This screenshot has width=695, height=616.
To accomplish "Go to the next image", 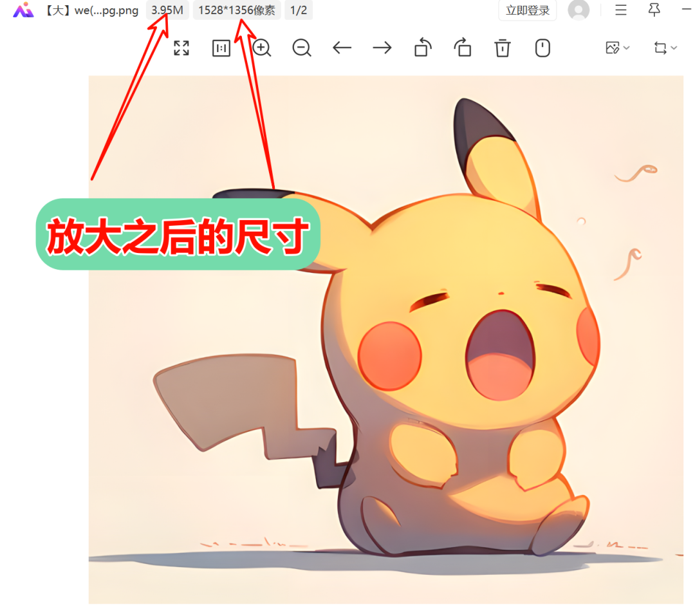I will tap(382, 48).
